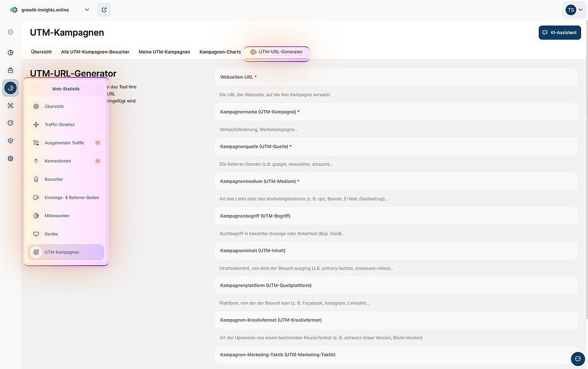This screenshot has width=588, height=369.
Task: Open the settings gear icon in the sidebar
Action: click(10, 158)
